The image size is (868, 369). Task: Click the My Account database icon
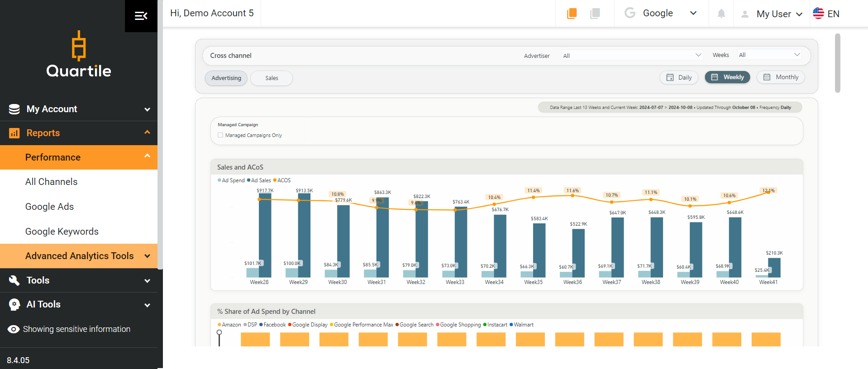click(14, 109)
